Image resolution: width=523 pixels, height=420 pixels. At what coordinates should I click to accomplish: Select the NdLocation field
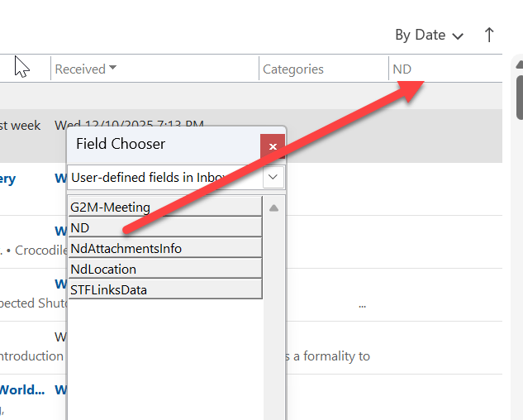click(x=165, y=269)
